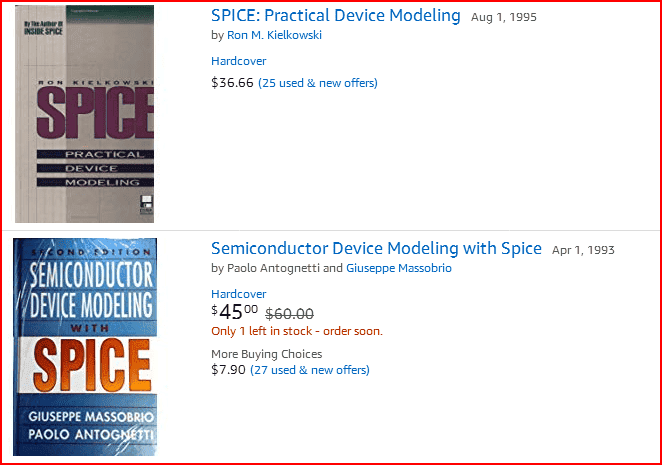Viewport: 662px width, 465px height.
Task: Select Hardcover format for Kielkowski's book
Action: (x=238, y=61)
